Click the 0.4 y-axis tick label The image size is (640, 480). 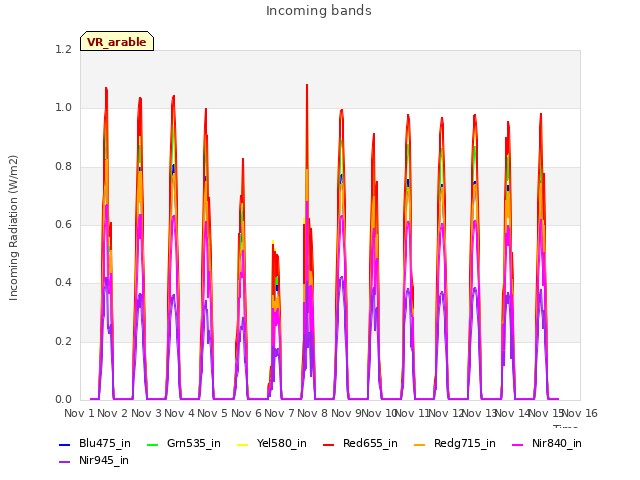tap(63, 283)
